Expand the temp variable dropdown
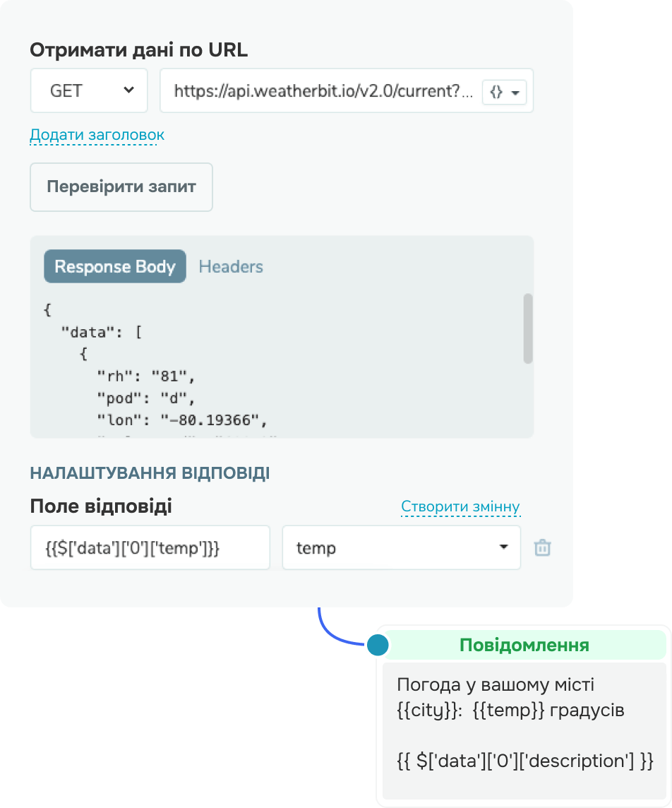Viewport: 672px width, 808px height. tap(401, 548)
